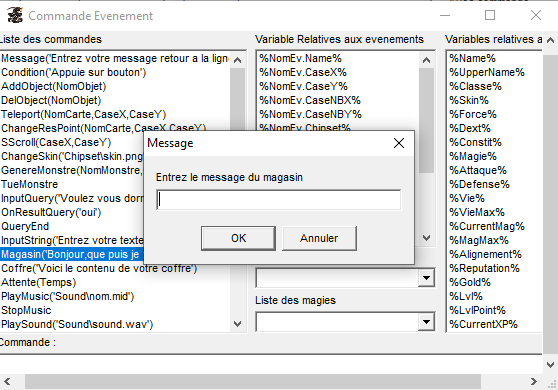Screen dimensions: 558x390
Task: Click horizontal scrollbar right arrow
Action: pos(533,381)
